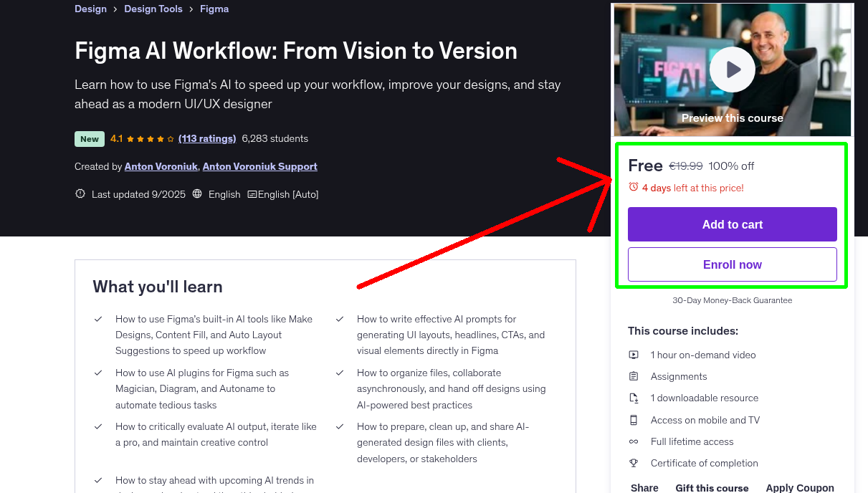The image size is (868, 493).
Task: Click the 4.1 rating number
Action: (x=117, y=139)
